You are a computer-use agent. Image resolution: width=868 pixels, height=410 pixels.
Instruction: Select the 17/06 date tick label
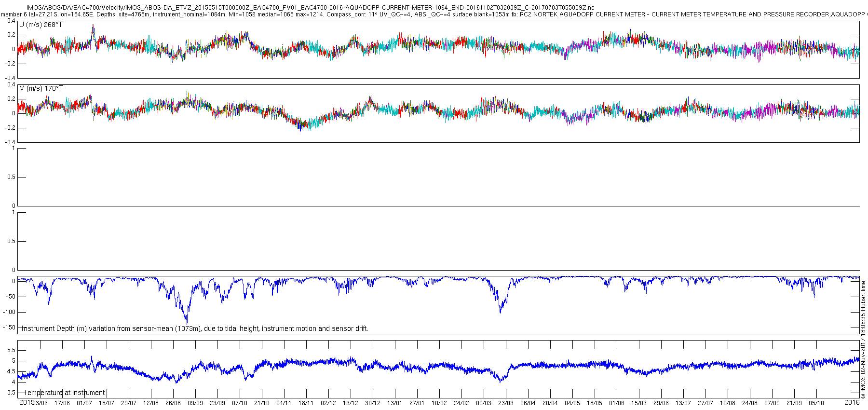[x=62, y=403]
